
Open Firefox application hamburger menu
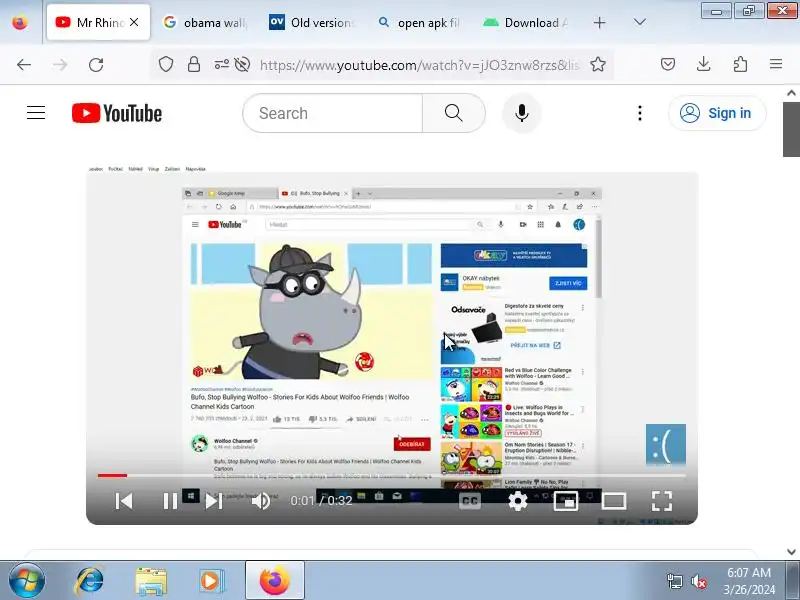[x=776, y=64]
